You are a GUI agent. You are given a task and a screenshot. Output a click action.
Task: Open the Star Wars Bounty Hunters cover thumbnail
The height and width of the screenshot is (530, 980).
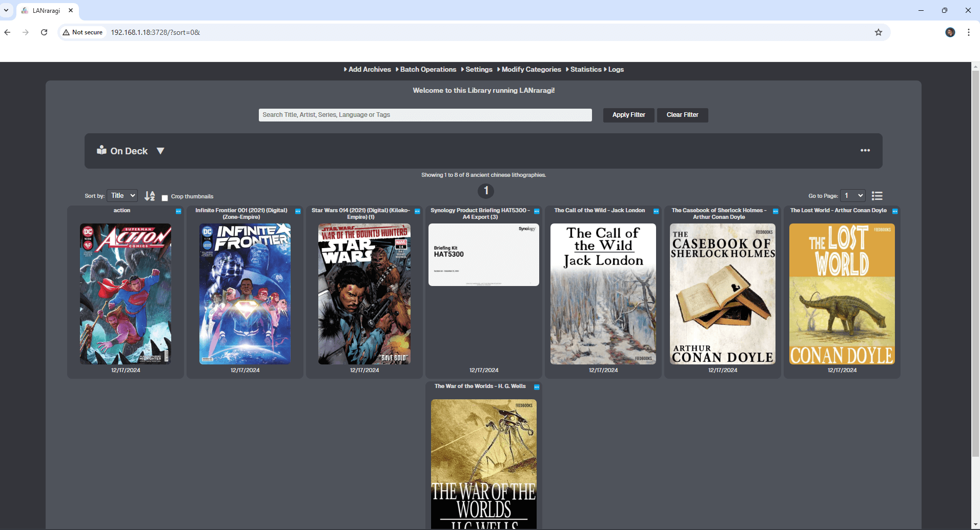(x=364, y=294)
